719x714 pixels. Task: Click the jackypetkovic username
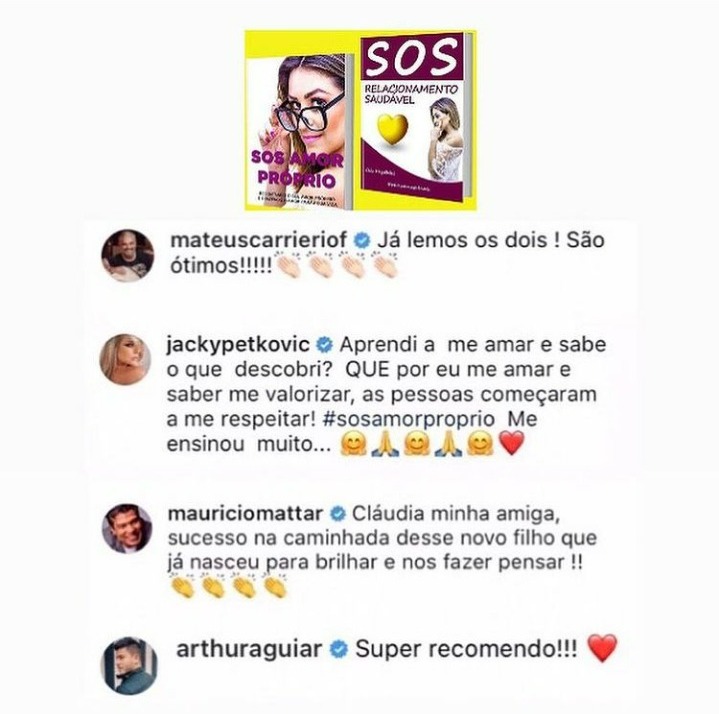click(x=238, y=345)
